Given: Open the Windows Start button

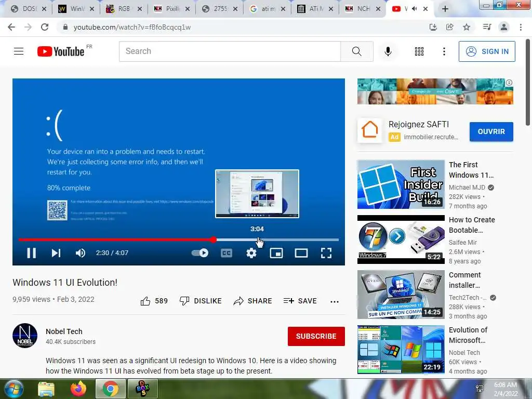Looking at the screenshot, I should [x=14, y=389].
